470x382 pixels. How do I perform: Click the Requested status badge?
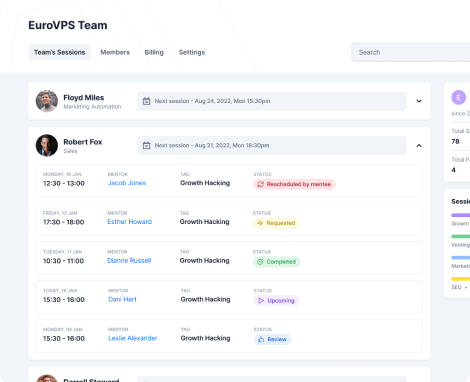276,223
